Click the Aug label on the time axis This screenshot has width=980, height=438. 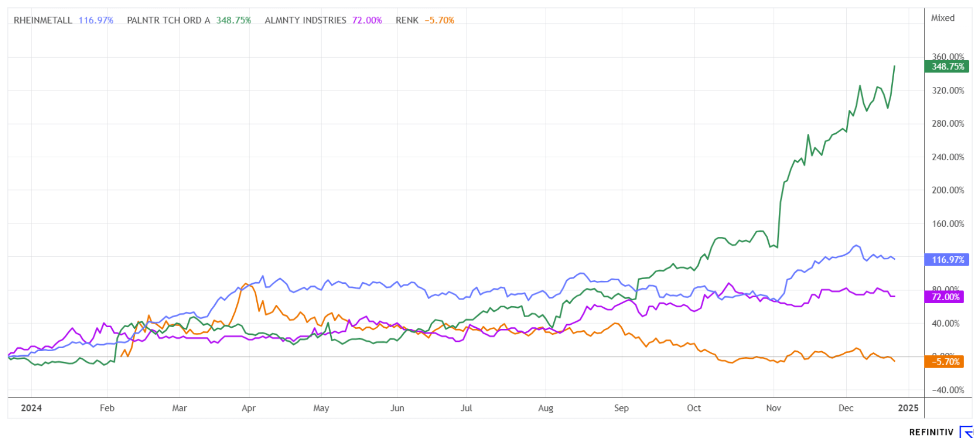coord(545,408)
